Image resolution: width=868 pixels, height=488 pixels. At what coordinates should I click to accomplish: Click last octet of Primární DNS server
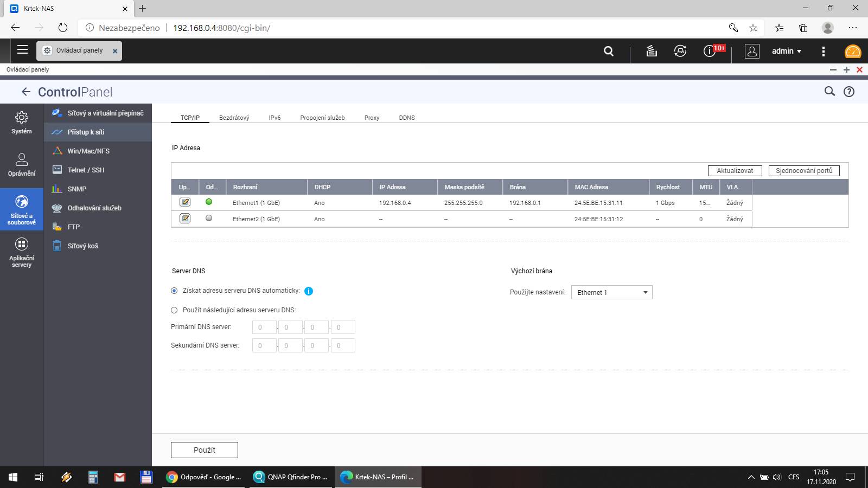click(343, 327)
